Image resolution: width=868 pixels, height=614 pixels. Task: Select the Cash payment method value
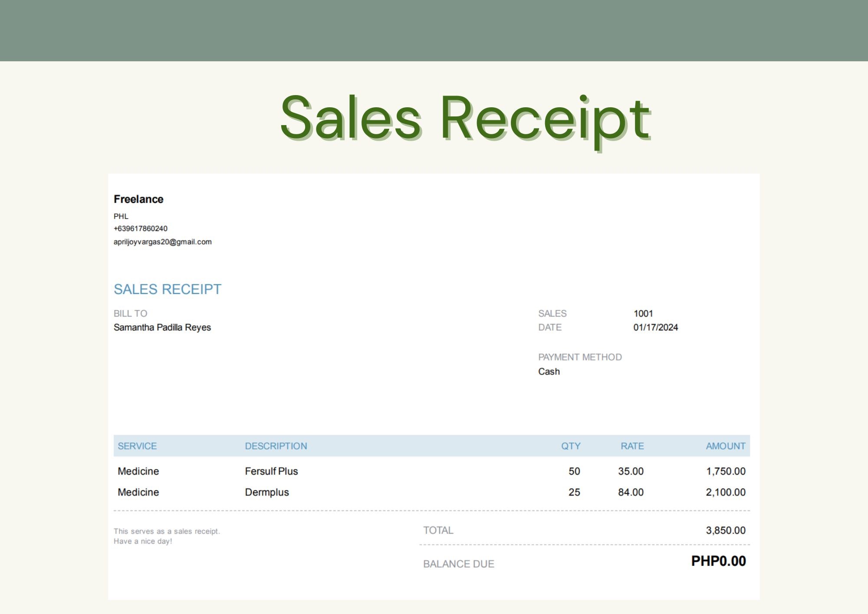[x=549, y=372]
